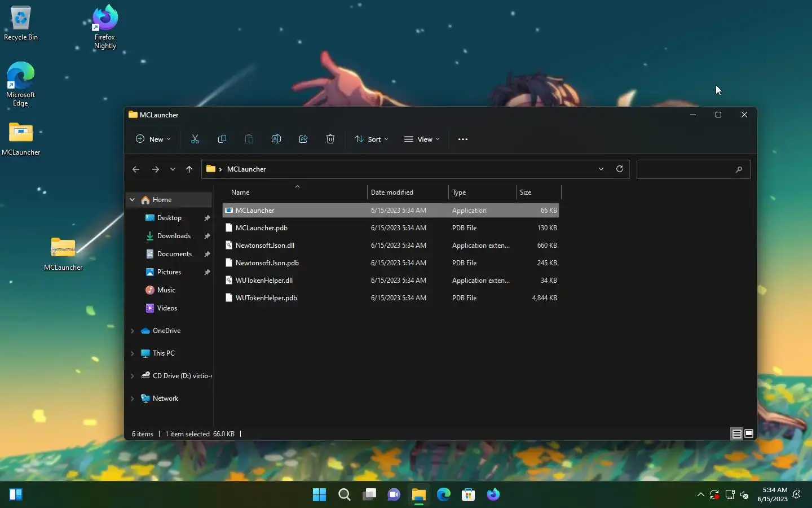Select WUTokenHelper.dll file
This screenshot has width=812, height=508.
point(391,281)
